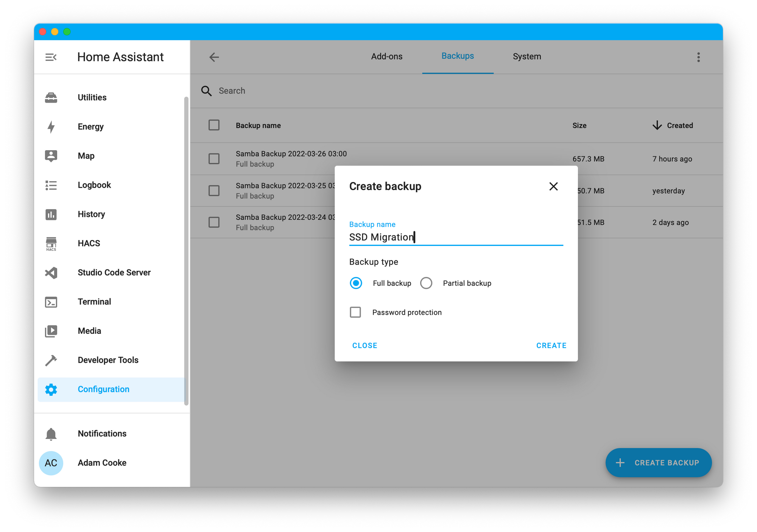This screenshot has width=757, height=532.
Task: Click the CREATE button in dialog
Action: click(x=551, y=345)
